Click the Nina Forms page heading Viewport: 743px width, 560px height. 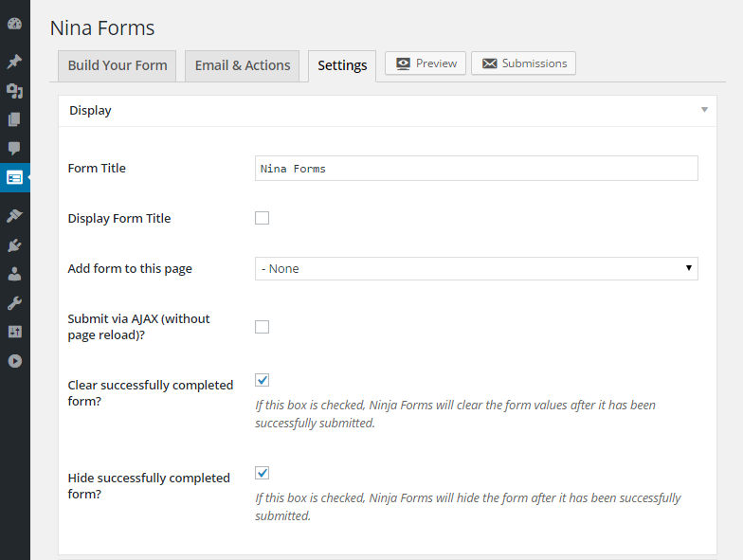tap(102, 28)
